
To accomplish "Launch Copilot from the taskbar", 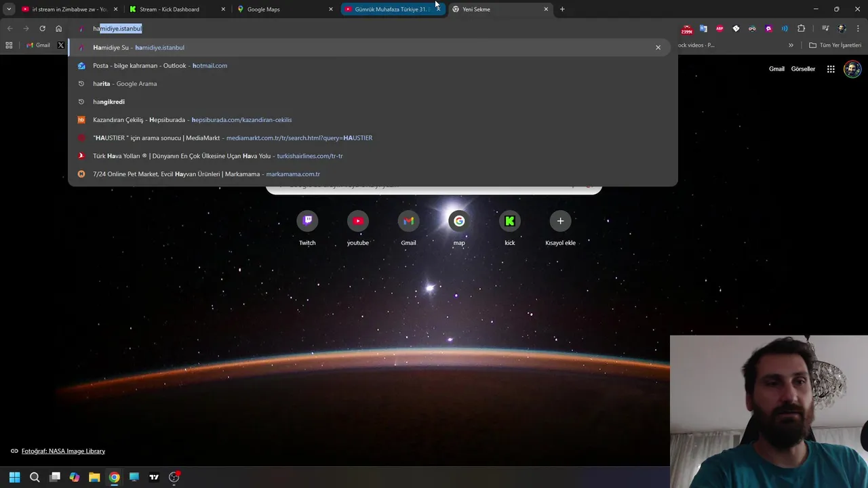I will click(75, 477).
